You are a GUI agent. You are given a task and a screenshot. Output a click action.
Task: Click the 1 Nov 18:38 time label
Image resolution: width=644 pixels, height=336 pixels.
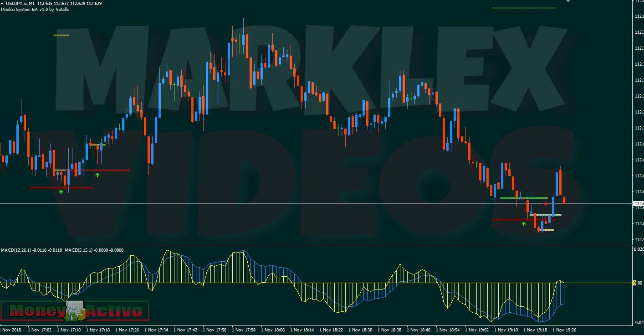[x=389, y=330]
